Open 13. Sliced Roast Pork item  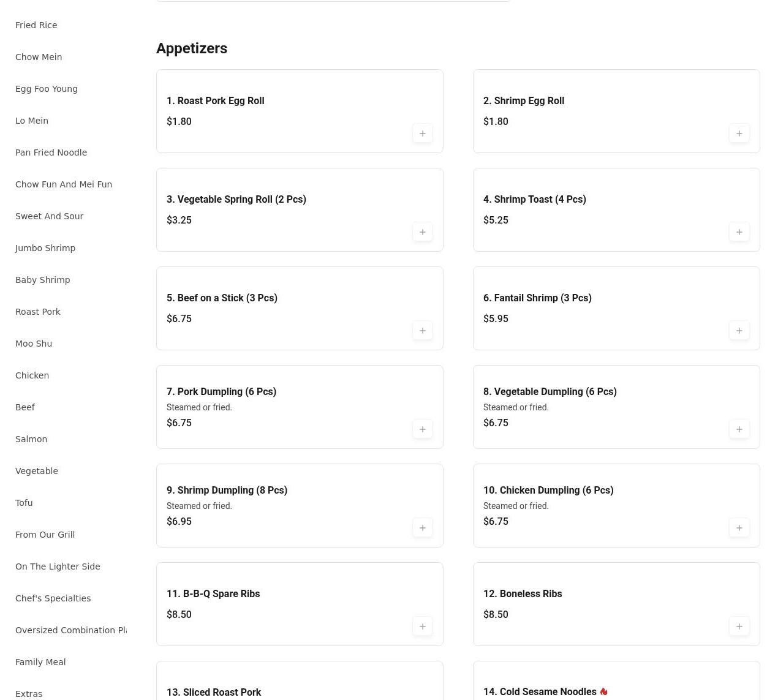click(300, 680)
